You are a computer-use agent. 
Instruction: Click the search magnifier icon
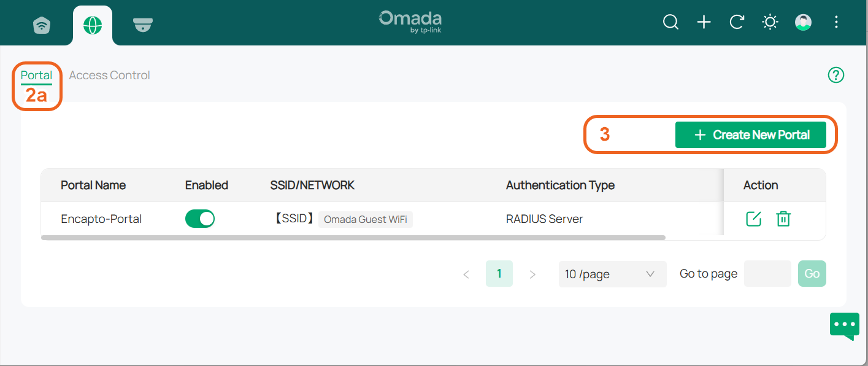671,23
